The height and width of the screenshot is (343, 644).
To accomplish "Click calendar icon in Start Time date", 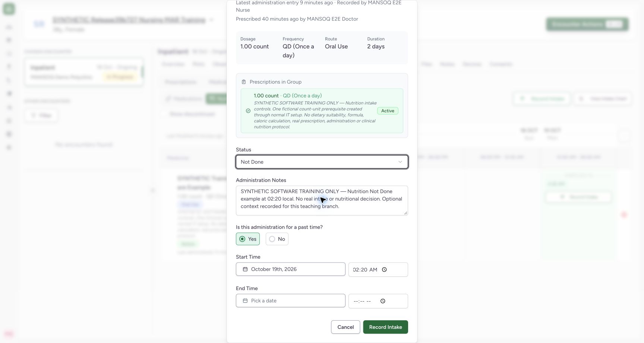I will (x=245, y=269).
